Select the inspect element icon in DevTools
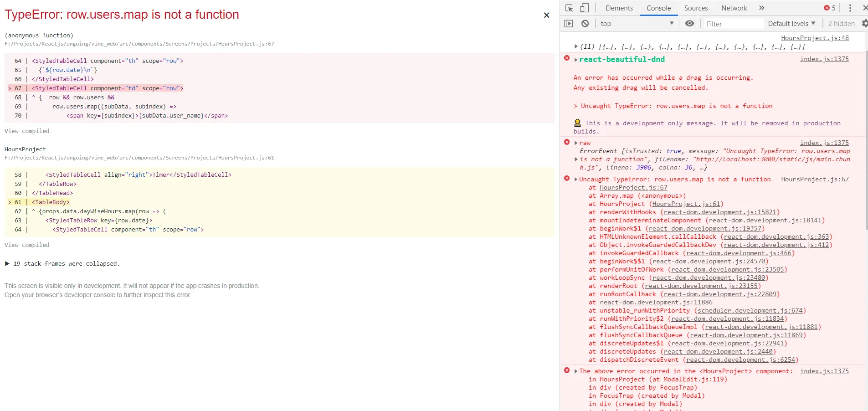The image size is (868, 411). pyautogui.click(x=569, y=8)
